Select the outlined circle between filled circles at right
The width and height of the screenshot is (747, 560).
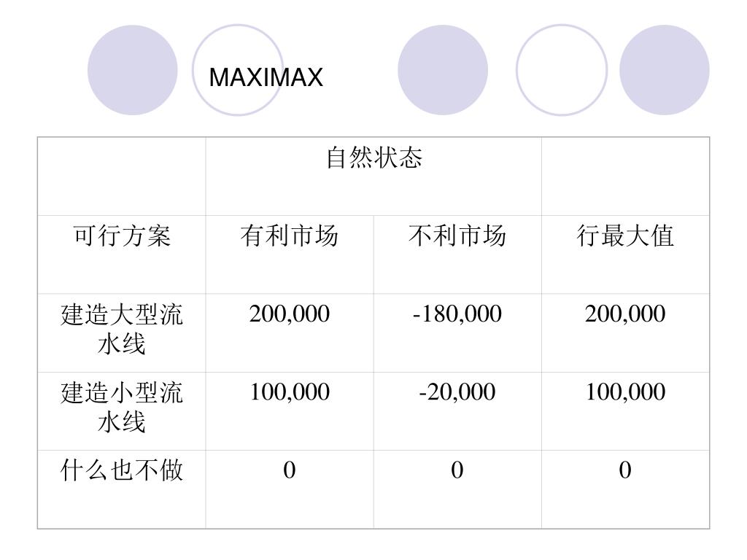(x=562, y=70)
